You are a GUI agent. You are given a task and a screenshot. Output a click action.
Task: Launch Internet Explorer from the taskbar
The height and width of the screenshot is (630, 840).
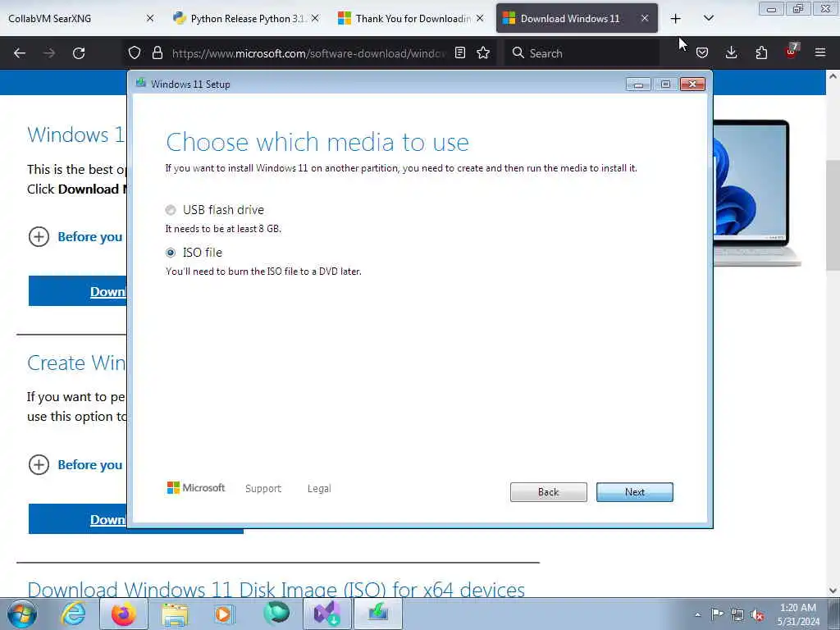pyautogui.click(x=73, y=614)
